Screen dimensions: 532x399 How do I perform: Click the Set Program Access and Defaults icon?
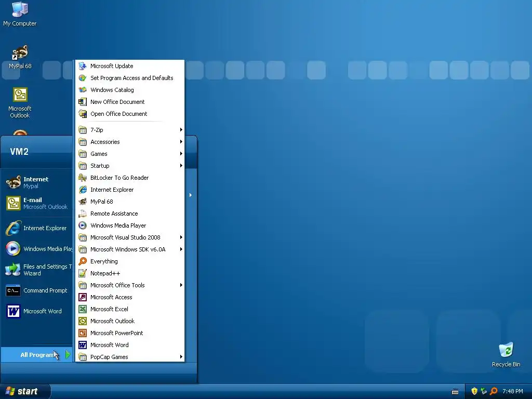pos(83,78)
